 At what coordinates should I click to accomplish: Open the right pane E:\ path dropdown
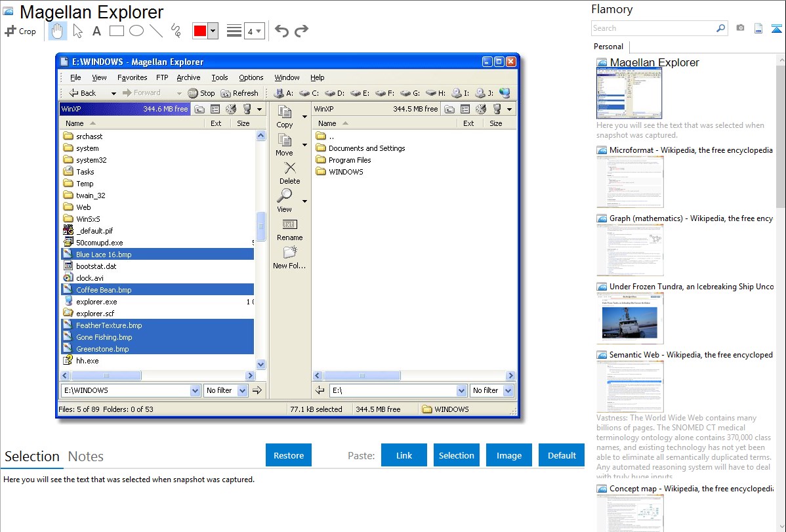[462, 390]
